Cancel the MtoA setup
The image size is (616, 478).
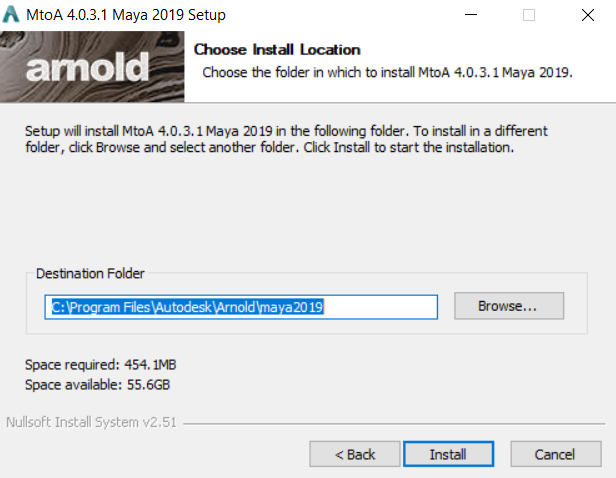click(554, 454)
